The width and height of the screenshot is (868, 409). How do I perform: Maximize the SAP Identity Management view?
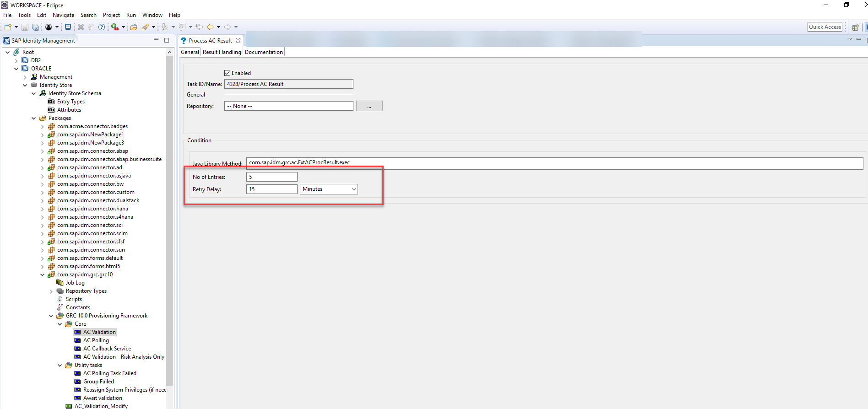coord(167,40)
